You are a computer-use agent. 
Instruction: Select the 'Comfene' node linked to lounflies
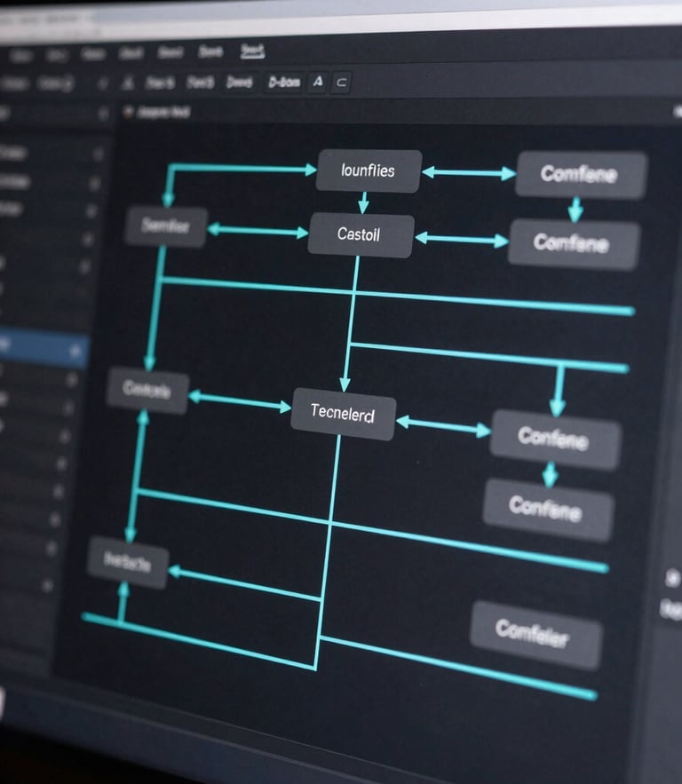[x=581, y=175]
